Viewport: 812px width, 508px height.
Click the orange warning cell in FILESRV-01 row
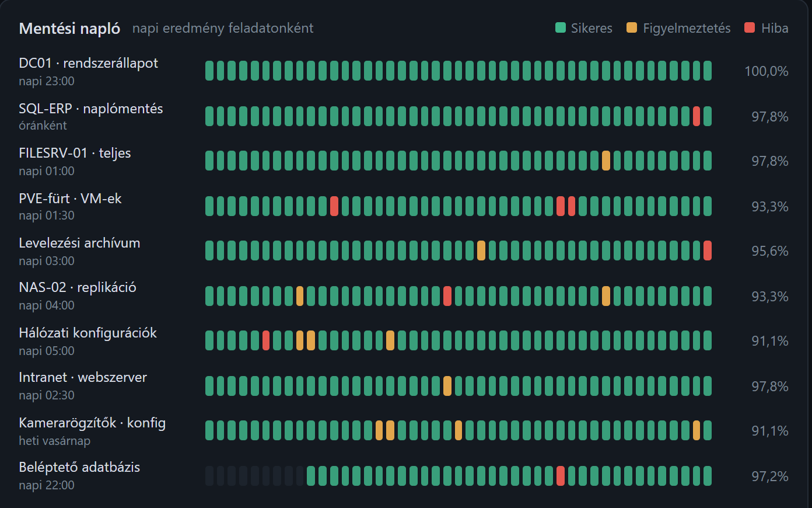point(606,161)
